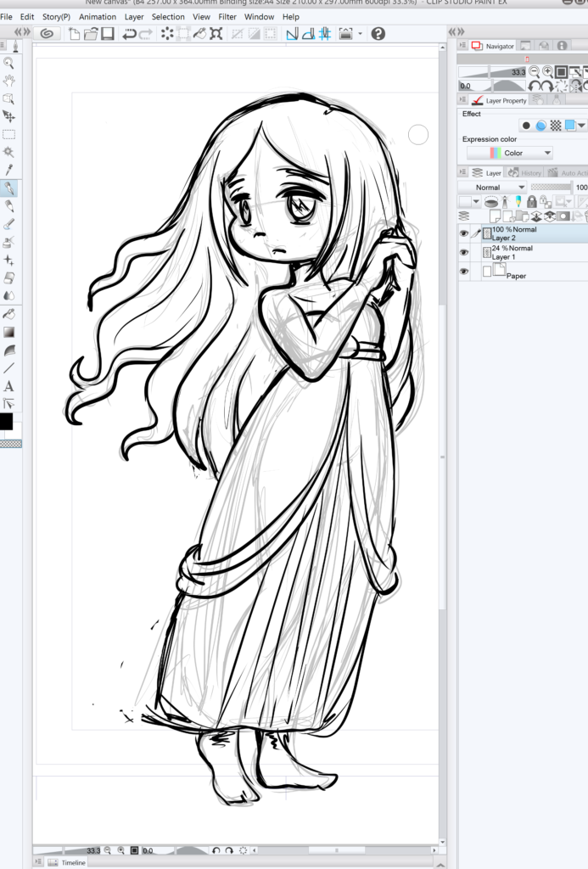
Task: Toggle Snap to Grid in toolbar
Action: tap(325, 34)
